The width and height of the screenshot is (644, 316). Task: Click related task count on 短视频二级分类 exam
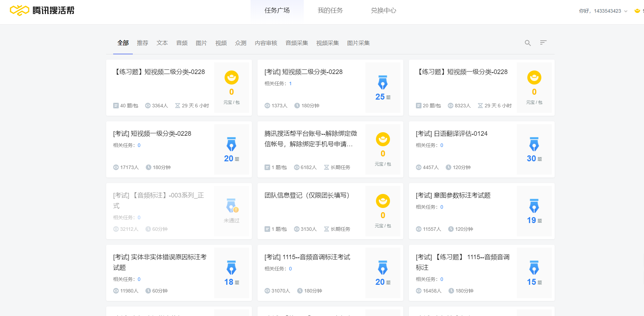(290, 83)
